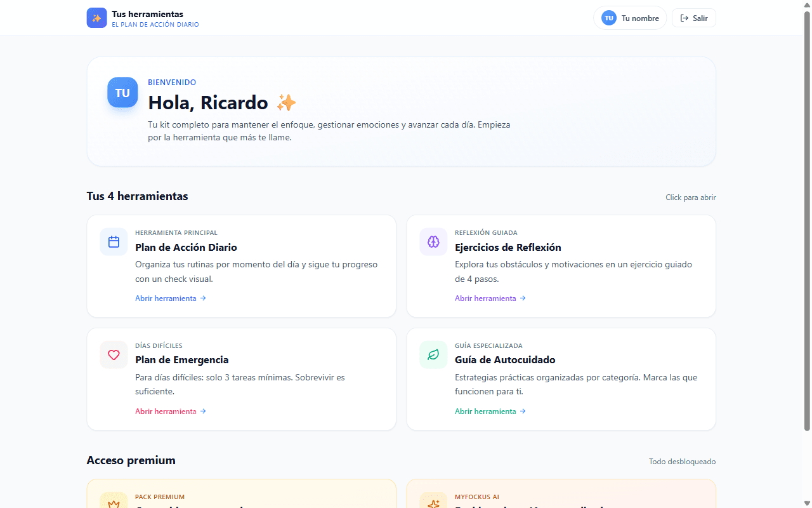Screen dimensions: 812x508
Task: Click the calendar icon for Plan de Acción Diario
Action: click(x=114, y=242)
